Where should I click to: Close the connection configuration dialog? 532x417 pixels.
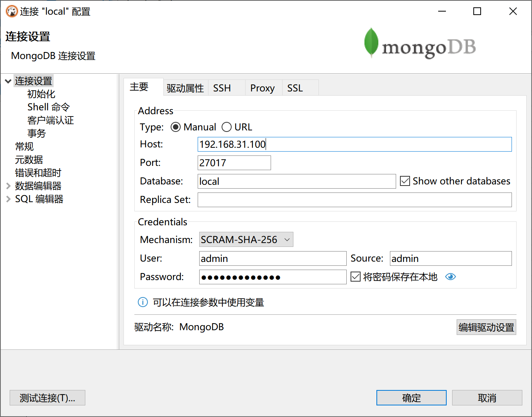point(513,11)
